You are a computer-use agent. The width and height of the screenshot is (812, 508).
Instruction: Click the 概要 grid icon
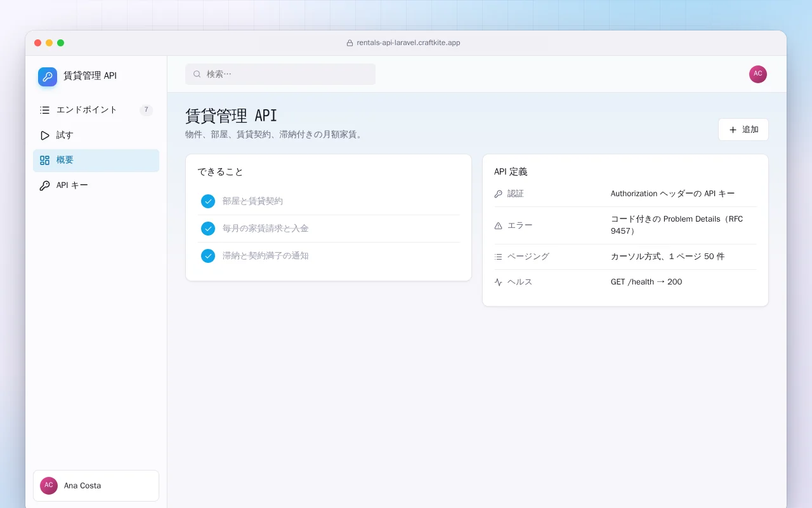pos(44,161)
